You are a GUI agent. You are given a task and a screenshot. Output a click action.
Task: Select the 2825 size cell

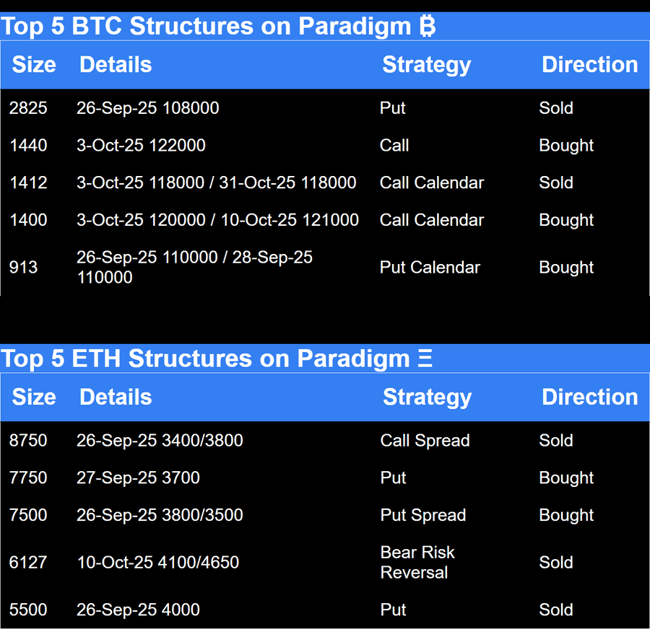[x=28, y=108]
